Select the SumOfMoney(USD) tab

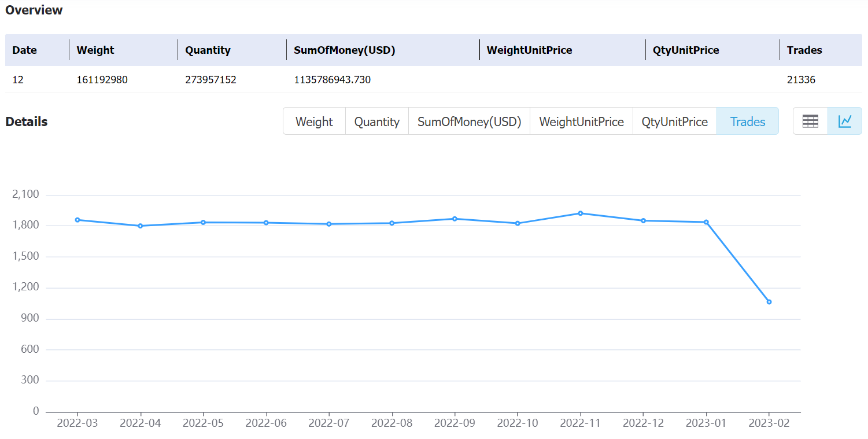click(470, 121)
